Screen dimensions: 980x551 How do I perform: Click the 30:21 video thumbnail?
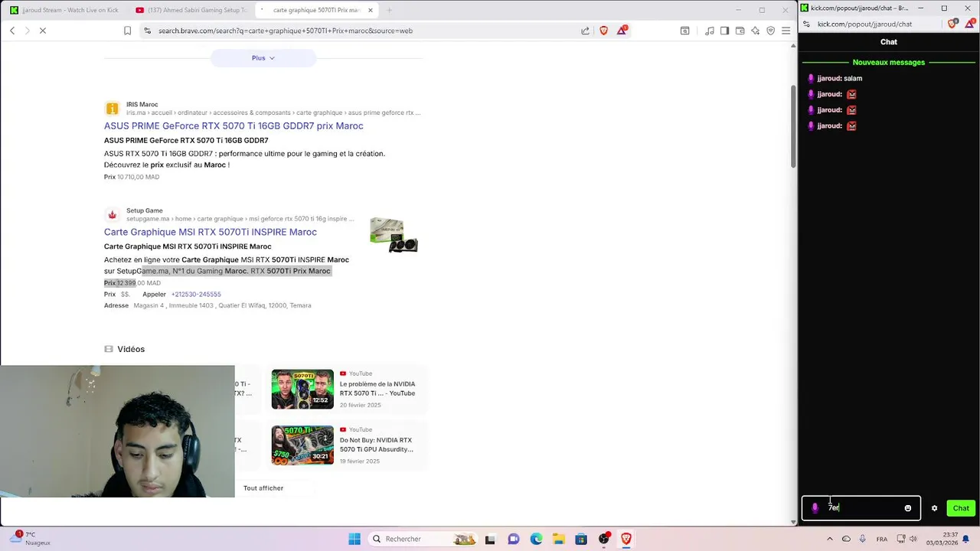tap(302, 445)
